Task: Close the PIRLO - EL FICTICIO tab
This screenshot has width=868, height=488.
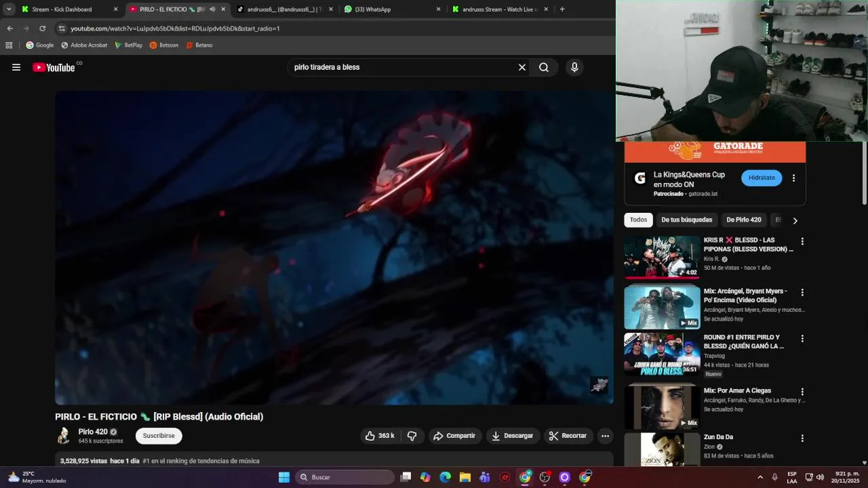Action: pyautogui.click(x=223, y=9)
